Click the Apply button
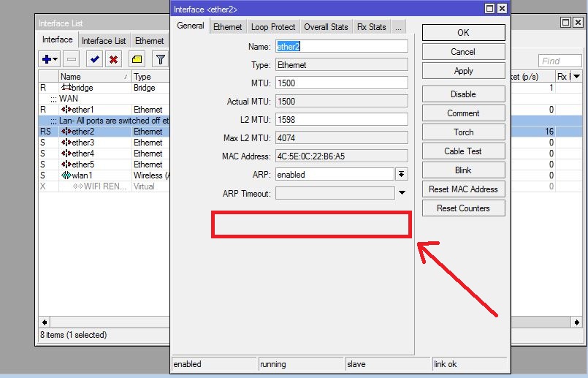Screen dimensions: 588x378 (464, 71)
